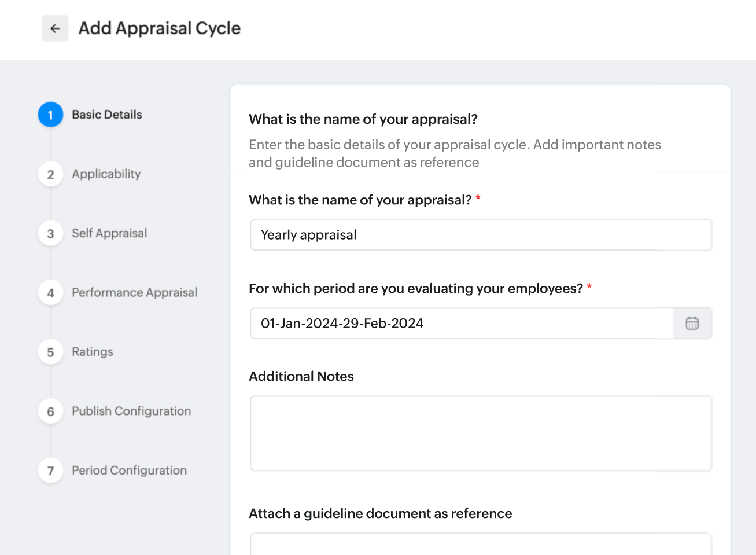Open the calendar date picker icon
This screenshot has width=756, height=555.
tap(692, 324)
